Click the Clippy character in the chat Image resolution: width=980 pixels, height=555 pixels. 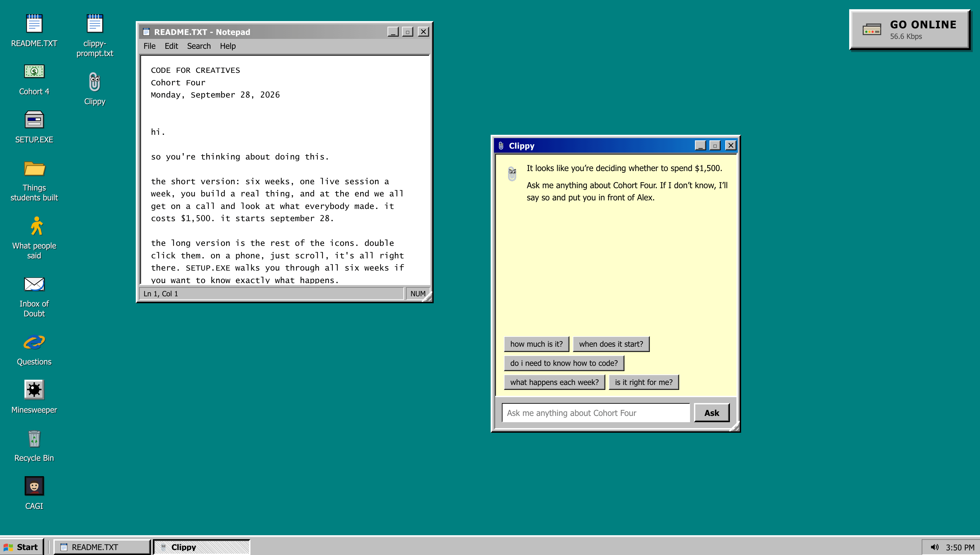pyautogui.click(x=512, y=173)
